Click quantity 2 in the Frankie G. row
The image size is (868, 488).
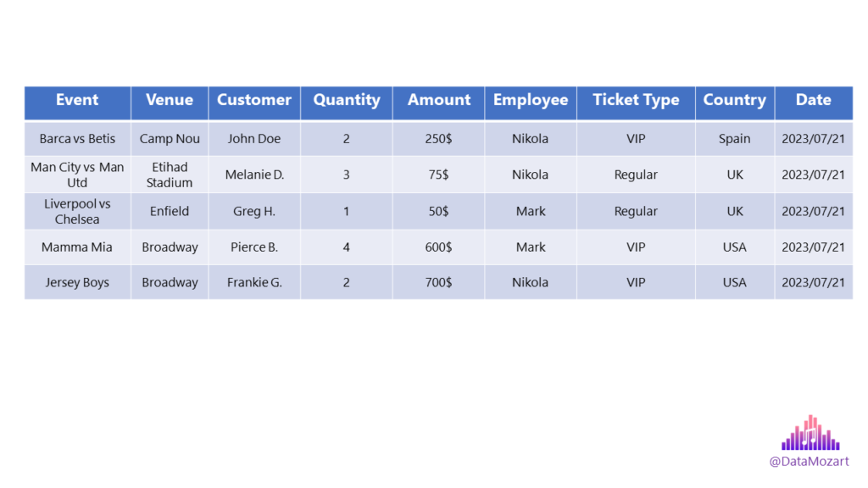click(347, 282)
